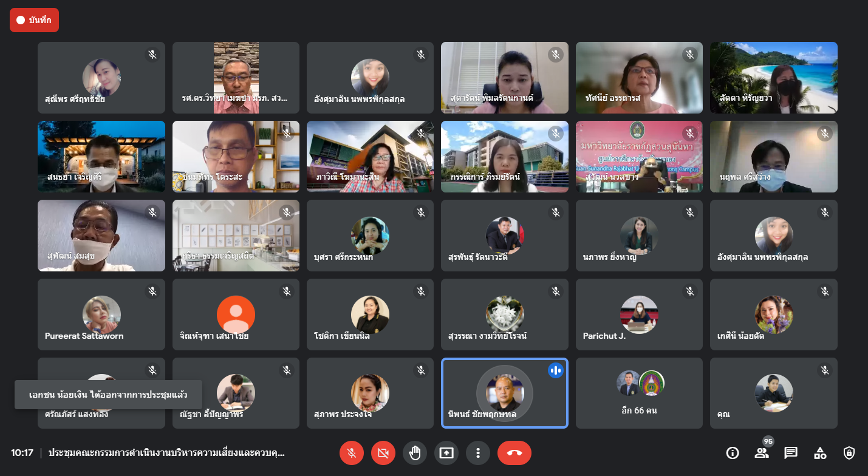Click muted mic icon on สุณีพร ศรีฤทธิ์ชัย tile
Viewport: 868px width, 476px height.
coord(152,55)
